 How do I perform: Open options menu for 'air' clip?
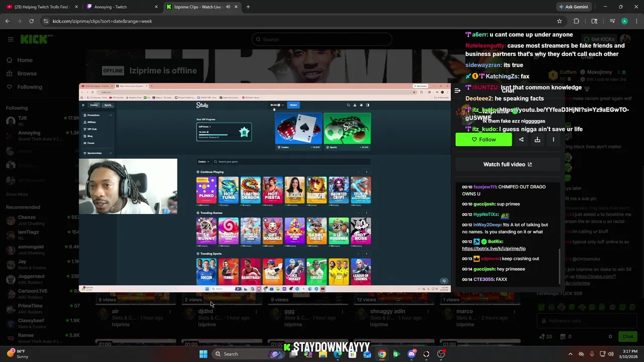point(170,312)
